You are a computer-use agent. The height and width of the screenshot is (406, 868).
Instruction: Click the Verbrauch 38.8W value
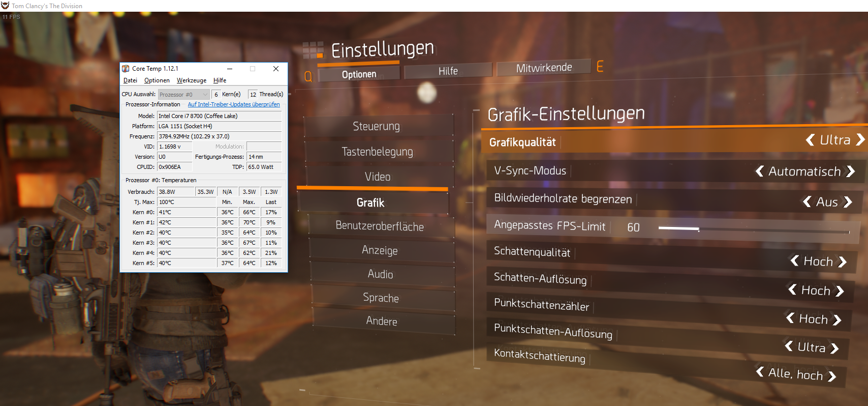tap(176, 192)
